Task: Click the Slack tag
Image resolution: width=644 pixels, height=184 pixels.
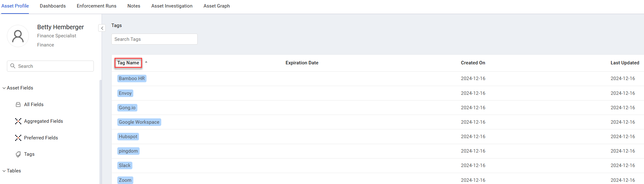Action: click(125, 165)
